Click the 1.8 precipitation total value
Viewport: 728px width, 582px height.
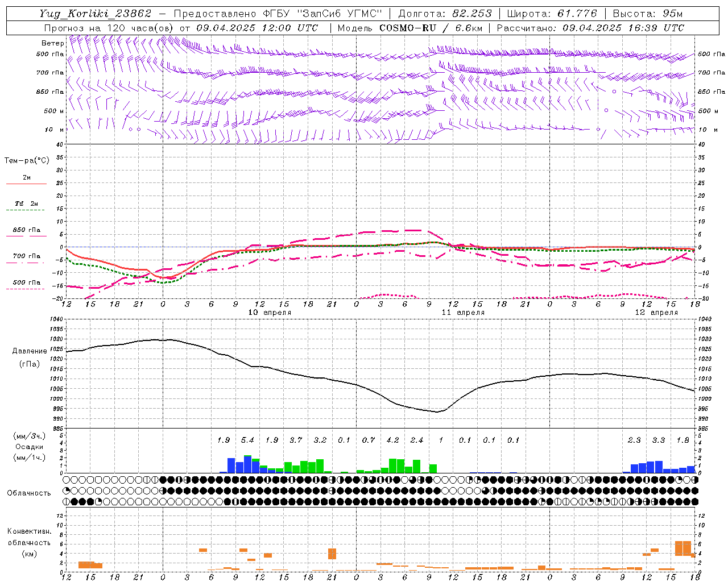[682, 440]
